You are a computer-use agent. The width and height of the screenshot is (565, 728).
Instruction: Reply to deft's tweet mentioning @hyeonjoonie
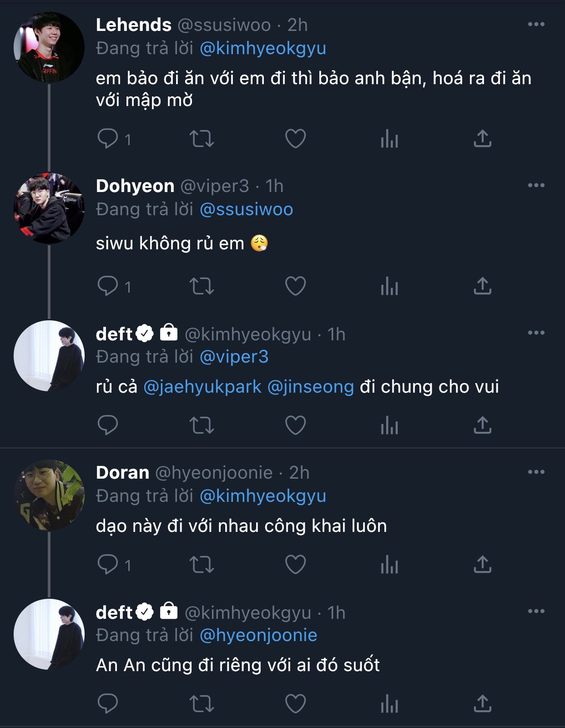(x=108, y=704)
